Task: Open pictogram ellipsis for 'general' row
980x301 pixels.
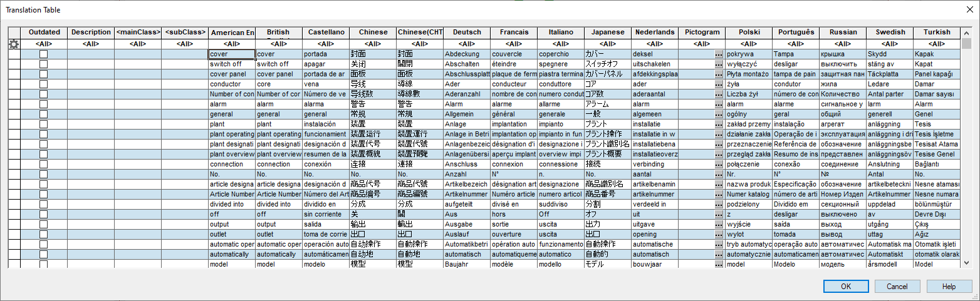Action: pos(719,114)
